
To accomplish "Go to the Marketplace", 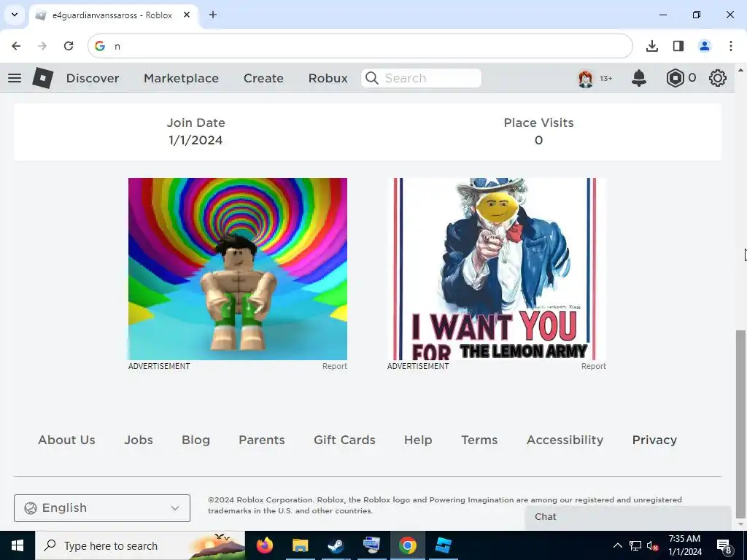I will [181, 78].
